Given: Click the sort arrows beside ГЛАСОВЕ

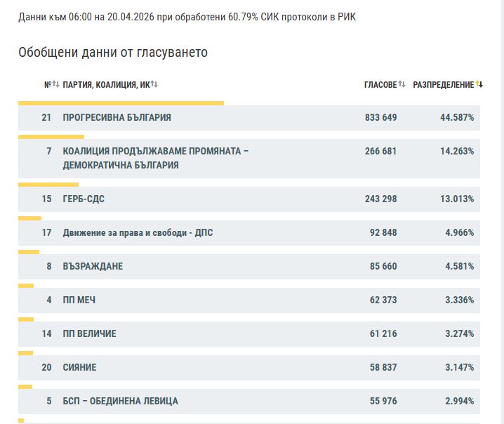Looking at the screenshot, I should tap(402, 84).
